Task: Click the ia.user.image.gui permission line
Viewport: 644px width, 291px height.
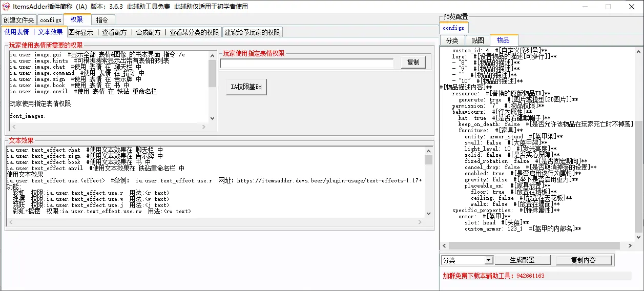Action: [x=97, y=54]
